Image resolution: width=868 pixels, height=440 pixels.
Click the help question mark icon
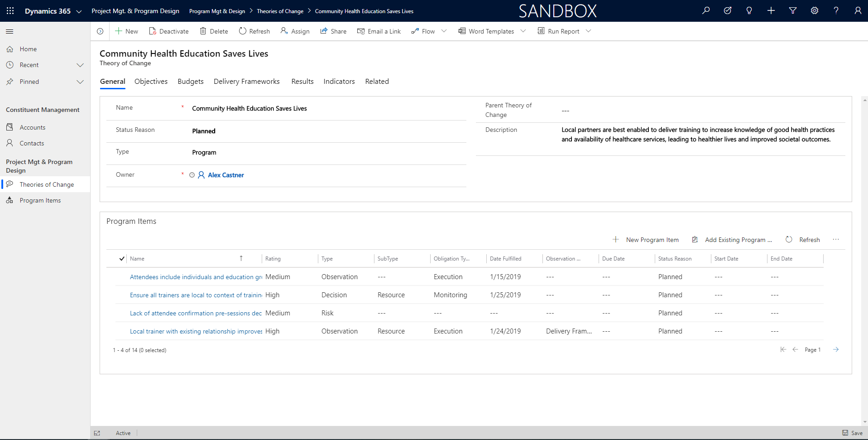coord(836,11)
